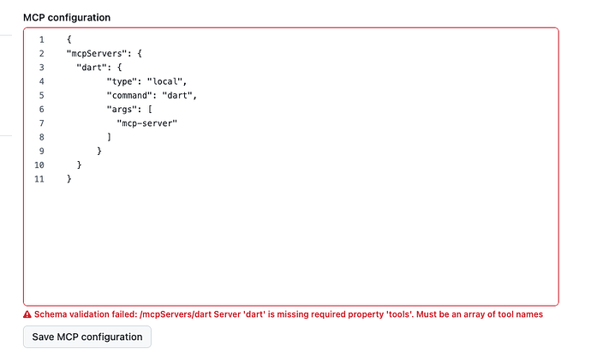Click the "local" value on line 4

[164, 81]
